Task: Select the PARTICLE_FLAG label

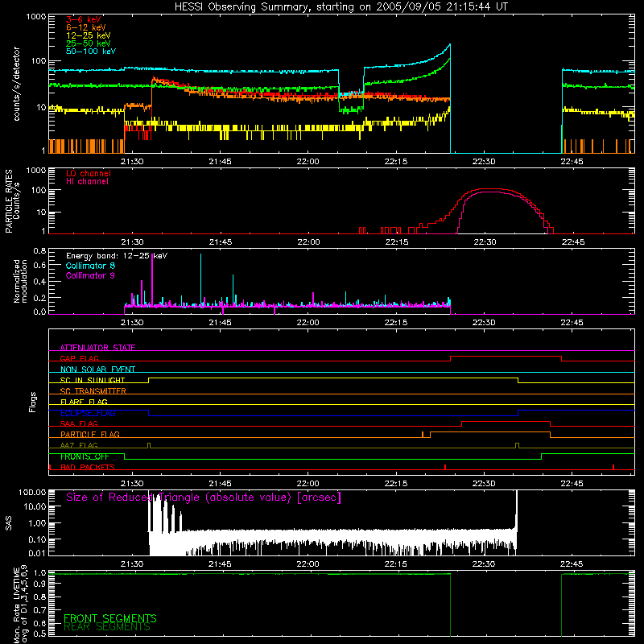Action: (x=90, y=434)
